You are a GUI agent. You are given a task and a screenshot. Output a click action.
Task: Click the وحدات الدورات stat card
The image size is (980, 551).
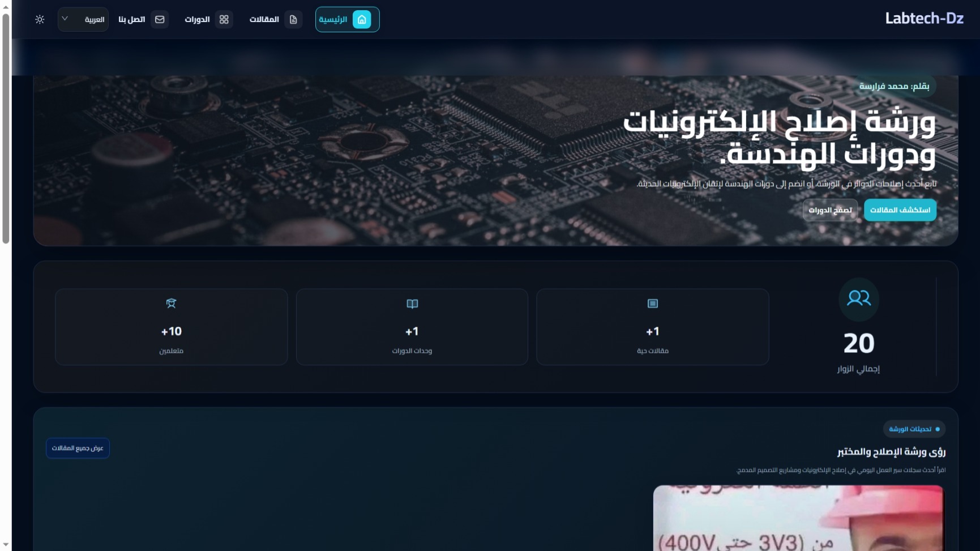(412, 327)
